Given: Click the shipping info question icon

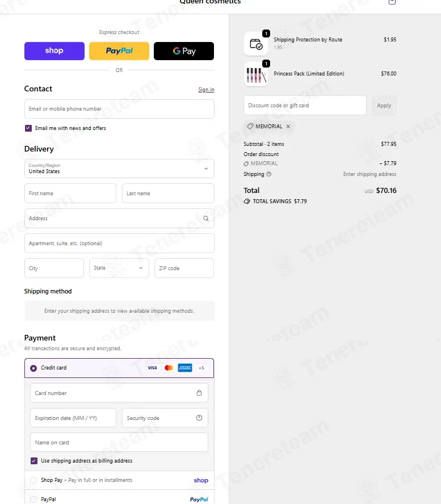Looking at the screenshot, I should click(x=268, y=174).
